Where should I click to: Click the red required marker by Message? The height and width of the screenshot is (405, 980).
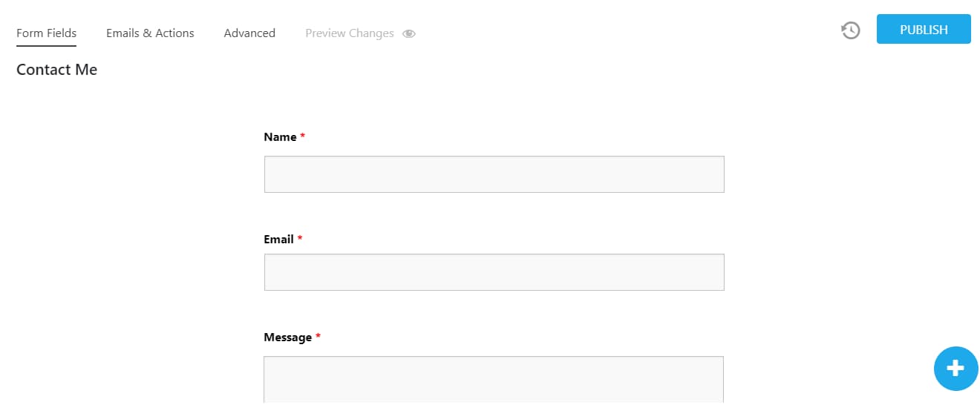[x=318, y=337]
